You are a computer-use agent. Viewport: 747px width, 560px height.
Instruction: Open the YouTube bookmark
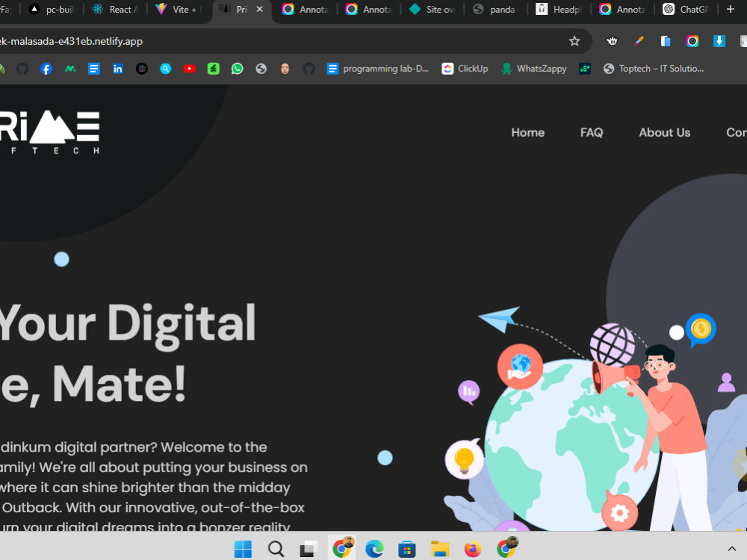coord(189,69)
